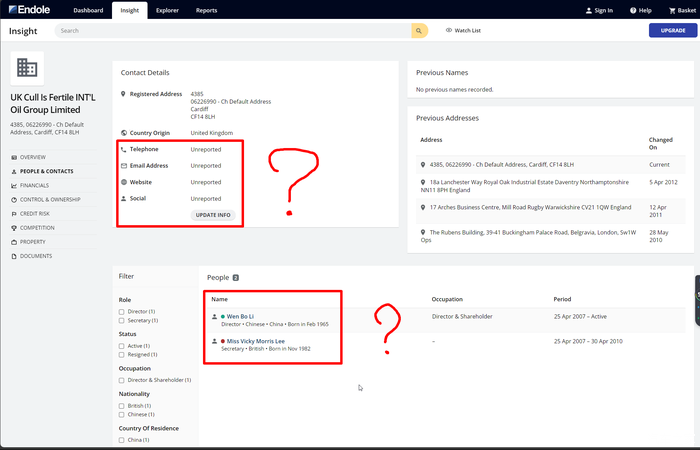This screenshot has height=450, width=700.
Task: Click the person icon beside Wen Bo Li
Action: coord(214,316)
